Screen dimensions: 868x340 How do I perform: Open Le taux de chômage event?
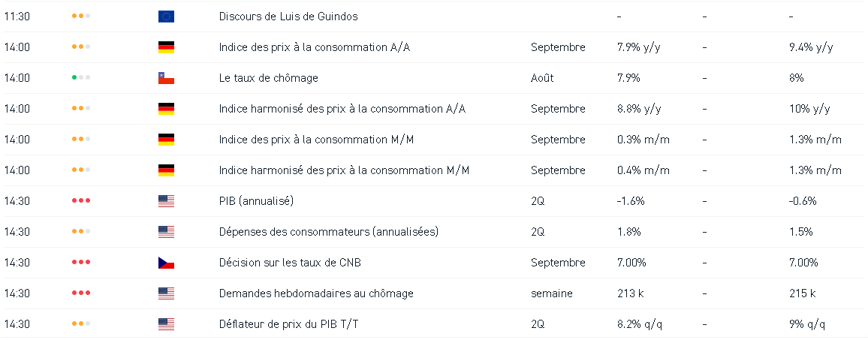(268, 78)
